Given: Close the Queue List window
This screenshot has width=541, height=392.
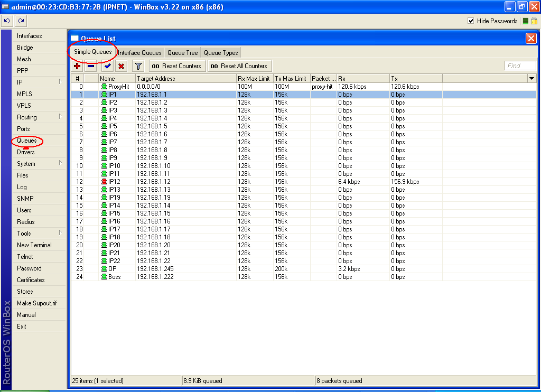Looking at the screenshot, I should (x=531, y=39).
